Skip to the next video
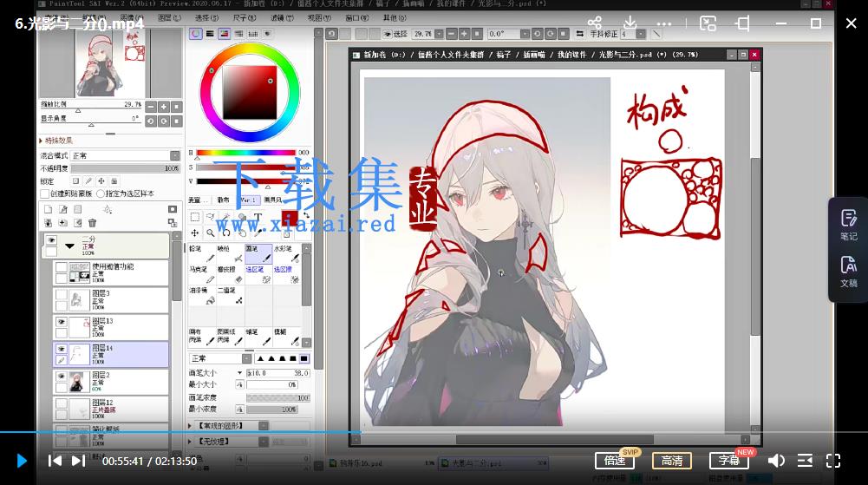The image size is (868, 485). [x=79, y=461]
